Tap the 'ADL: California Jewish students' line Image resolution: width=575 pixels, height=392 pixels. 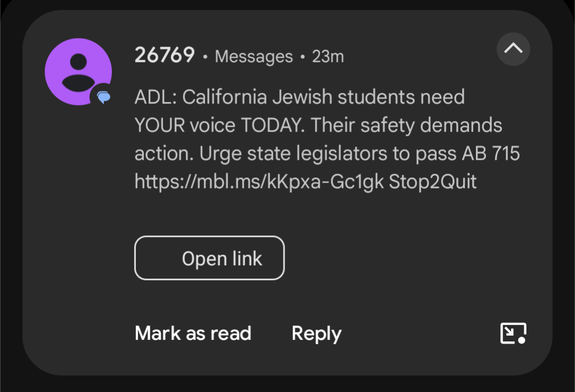click(299, 97)
